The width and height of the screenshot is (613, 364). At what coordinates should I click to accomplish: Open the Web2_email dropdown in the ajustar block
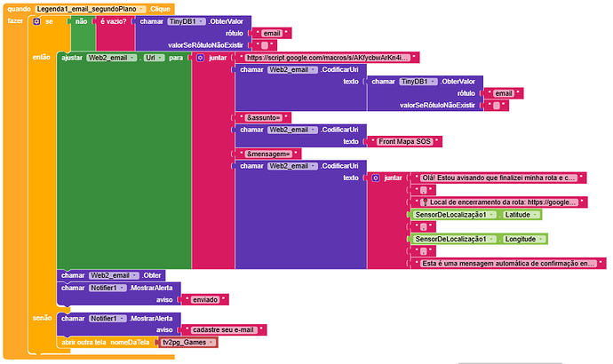(x=111, y=58)
